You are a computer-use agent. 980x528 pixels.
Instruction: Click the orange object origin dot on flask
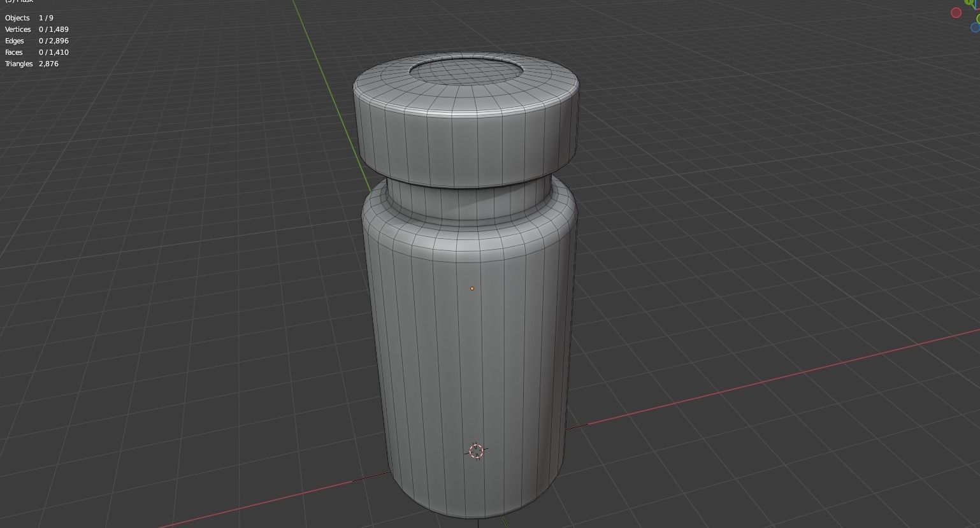click(x=472, y=289)
